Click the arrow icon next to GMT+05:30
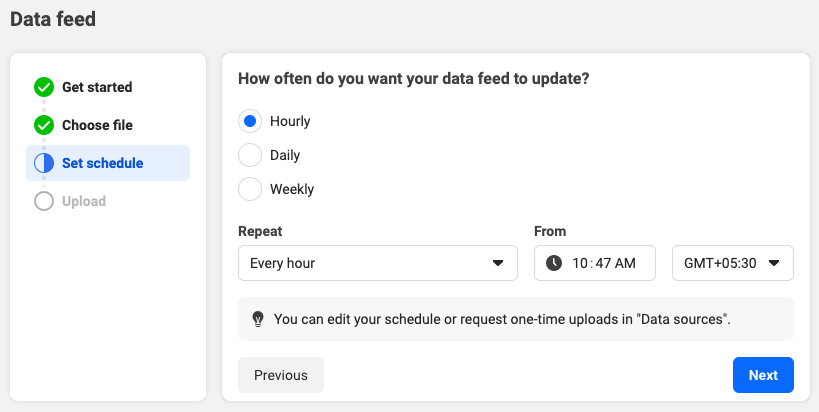 [x=774, y=263]
